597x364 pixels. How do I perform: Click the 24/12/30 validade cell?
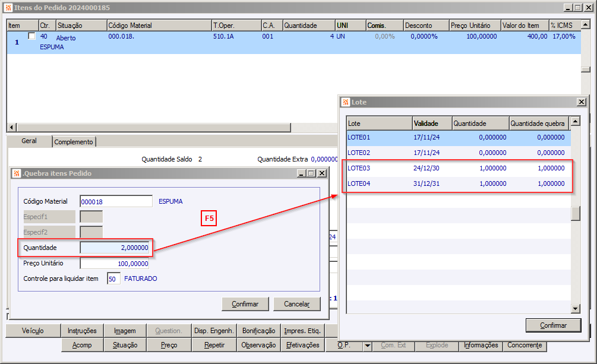click(427, 168)
